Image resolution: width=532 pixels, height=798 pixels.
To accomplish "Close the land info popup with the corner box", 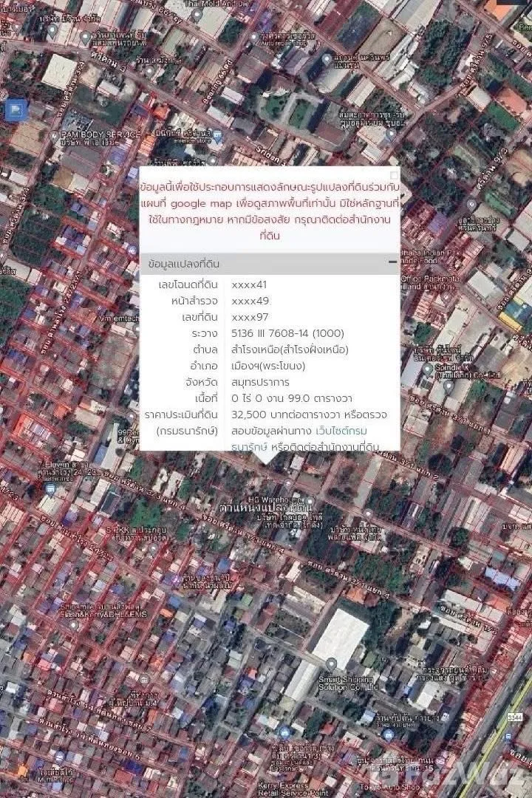I will coord(394,175).
